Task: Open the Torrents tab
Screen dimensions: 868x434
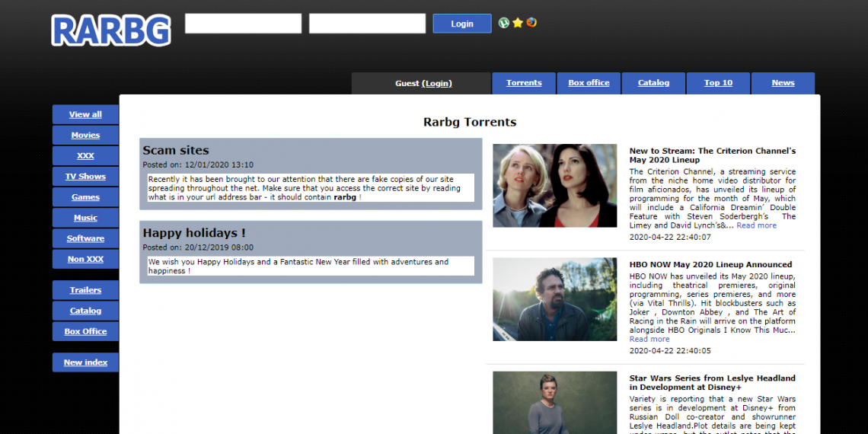Action: [524, 83]
